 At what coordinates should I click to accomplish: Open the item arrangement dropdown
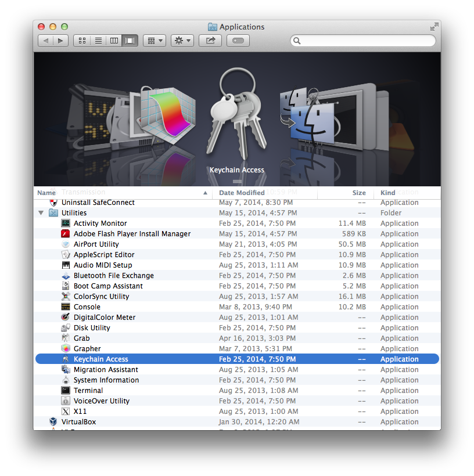pyautogui.click(x=155, y=41)
